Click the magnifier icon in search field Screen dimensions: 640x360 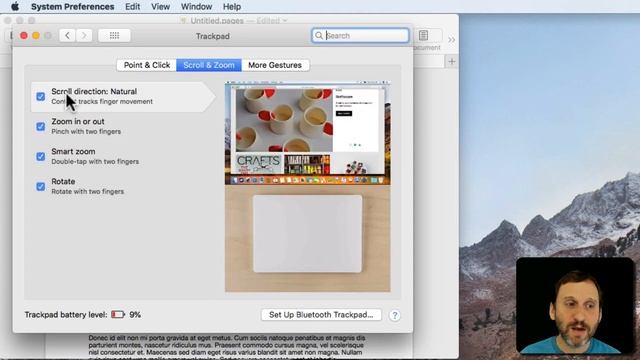click(319, 36)
